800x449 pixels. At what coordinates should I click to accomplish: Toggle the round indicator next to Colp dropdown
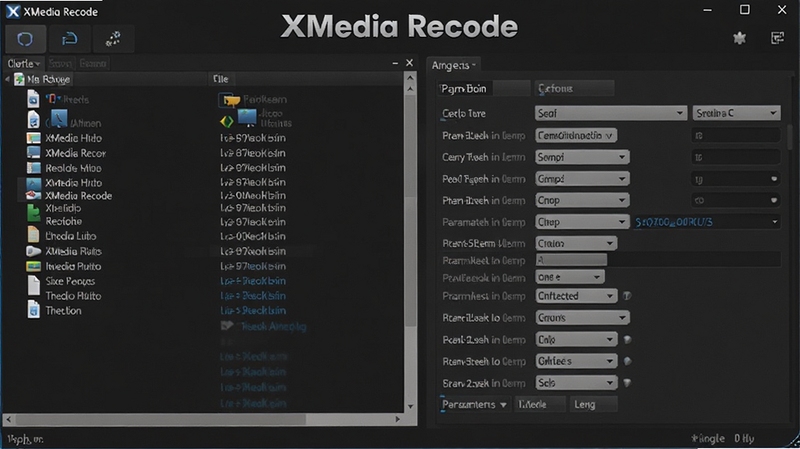coord(627,339)
